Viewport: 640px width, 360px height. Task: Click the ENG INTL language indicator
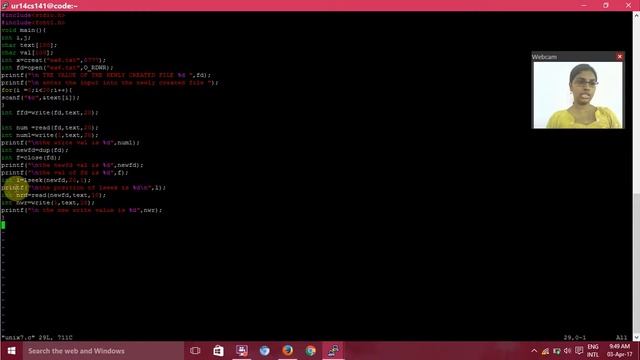tap(593, 351)
